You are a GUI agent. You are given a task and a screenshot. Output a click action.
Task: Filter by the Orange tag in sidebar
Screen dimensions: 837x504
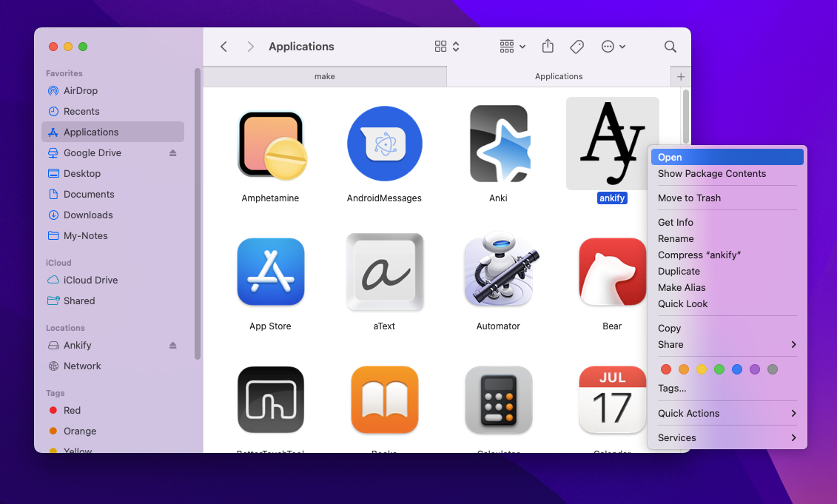coord(112,431)
